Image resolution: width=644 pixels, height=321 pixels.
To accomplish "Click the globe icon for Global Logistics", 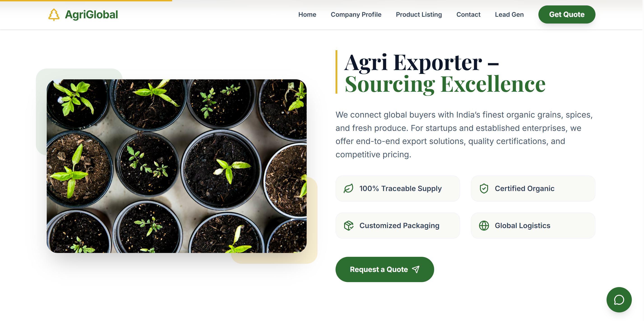I will tap(484, 226).
